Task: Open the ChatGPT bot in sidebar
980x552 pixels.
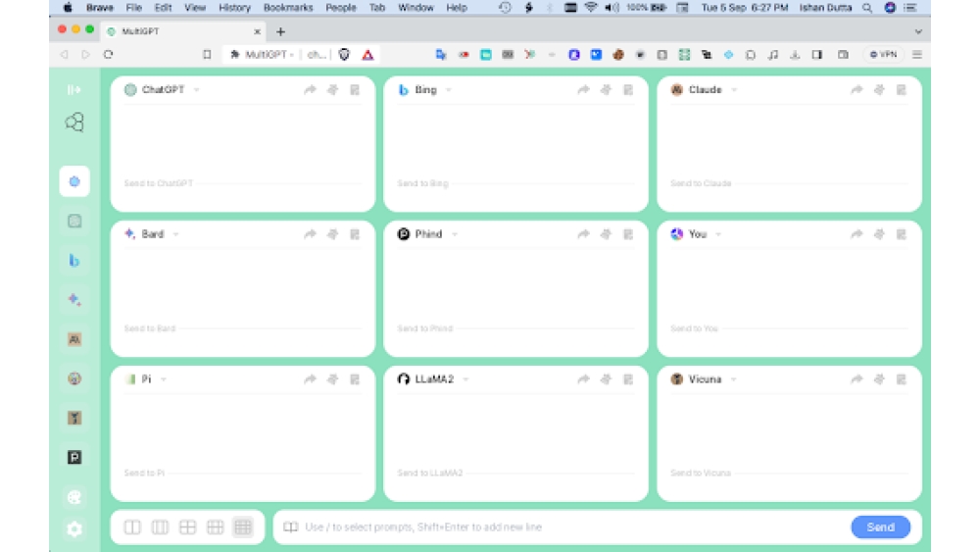Action: point(74,222)
